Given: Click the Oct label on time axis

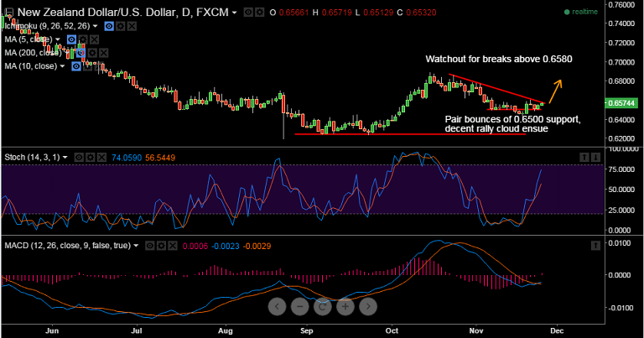Looking at the screenshot, I should click(x=392, y=330).
